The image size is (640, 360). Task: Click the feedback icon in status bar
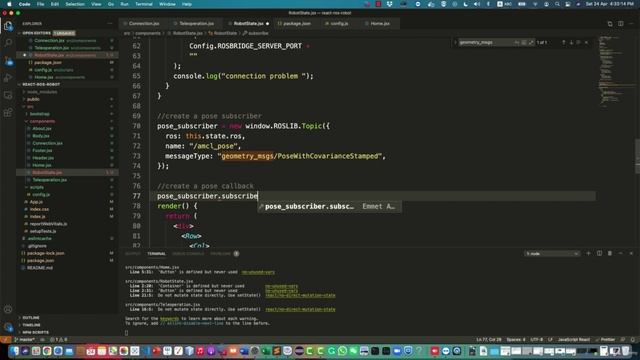[623, 340]
